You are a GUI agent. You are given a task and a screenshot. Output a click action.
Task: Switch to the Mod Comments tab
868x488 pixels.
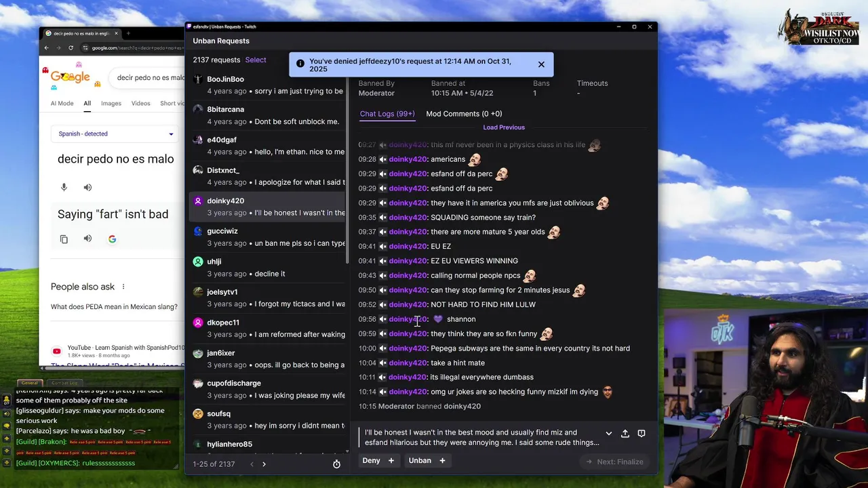tap(464, 114)
